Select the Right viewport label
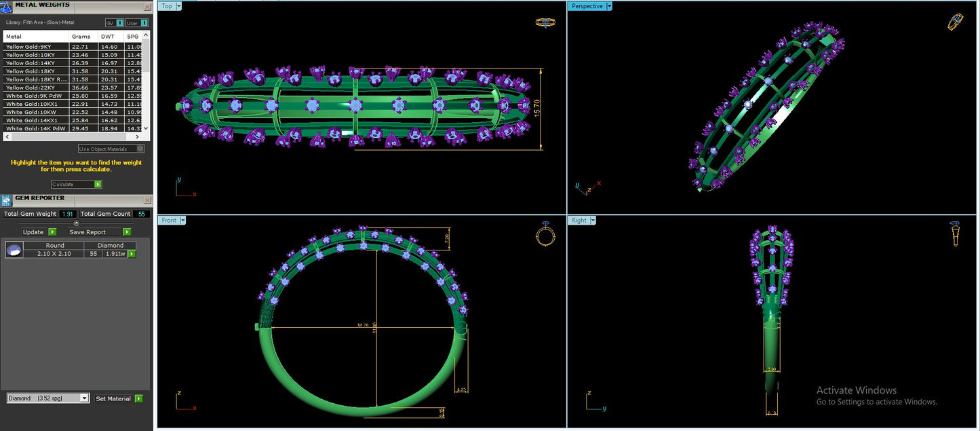Viewport: 980px width, 431px height. point(579,220)
